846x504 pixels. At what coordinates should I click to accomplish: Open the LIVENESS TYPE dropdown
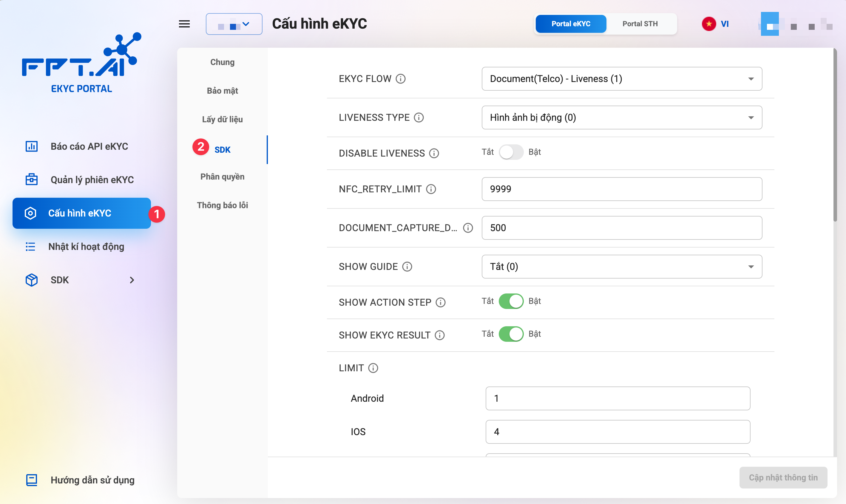621,118
